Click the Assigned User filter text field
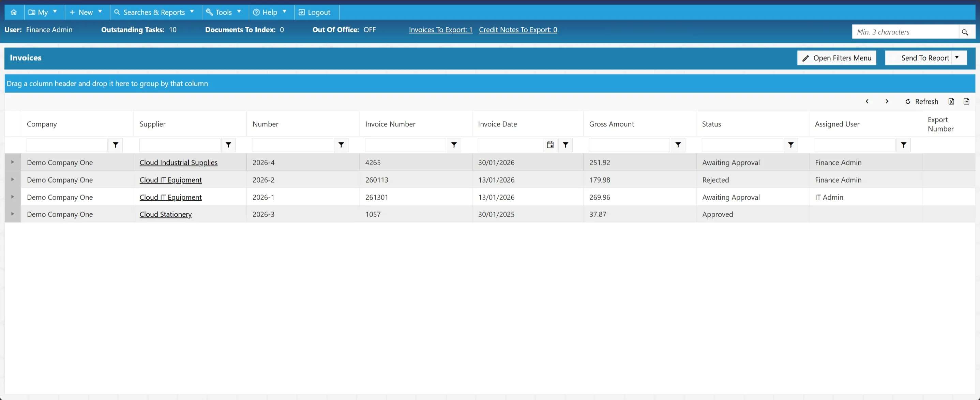This screenshot has height=400, width=980. [855, 145]
